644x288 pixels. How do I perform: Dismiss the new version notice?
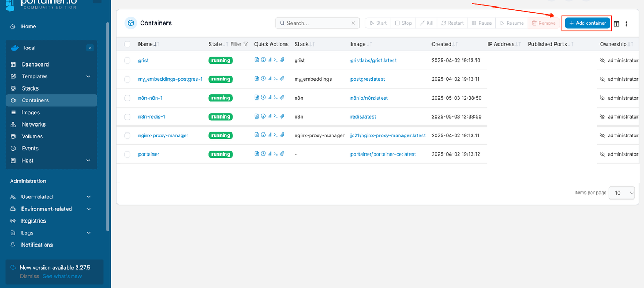click(30, 276)
